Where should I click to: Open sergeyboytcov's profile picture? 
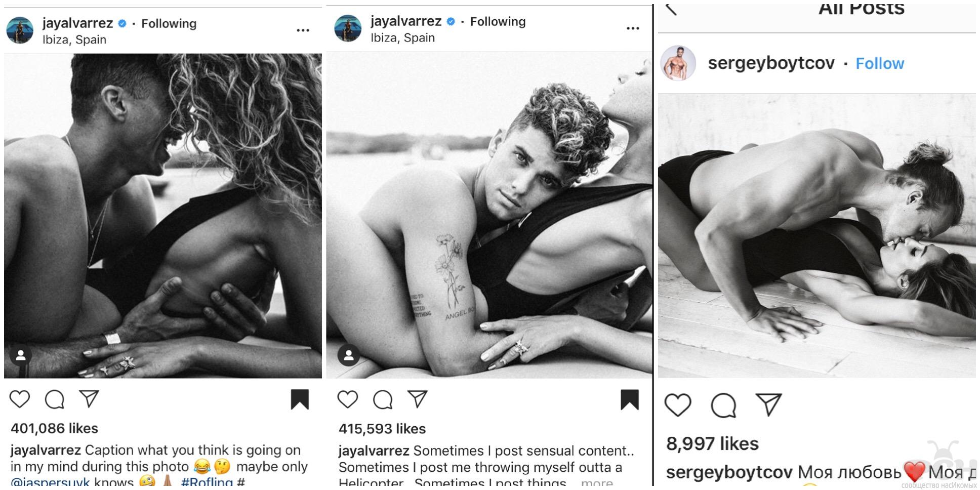[x=678, y=63]
